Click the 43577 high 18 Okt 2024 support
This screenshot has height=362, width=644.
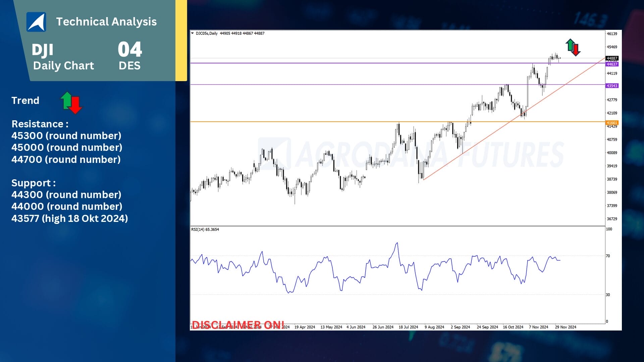[70, 219]
